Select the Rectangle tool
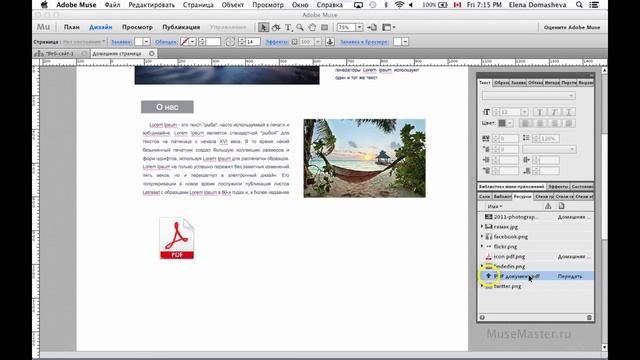The width and height of the screenshot is (640, 360). coord(324,27)
